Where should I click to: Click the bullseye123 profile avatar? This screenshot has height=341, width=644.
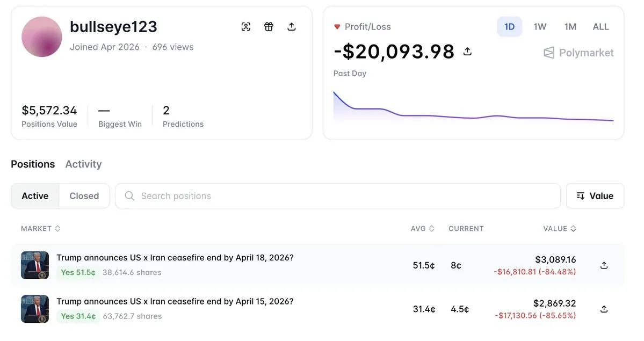[x=42, y=37]
